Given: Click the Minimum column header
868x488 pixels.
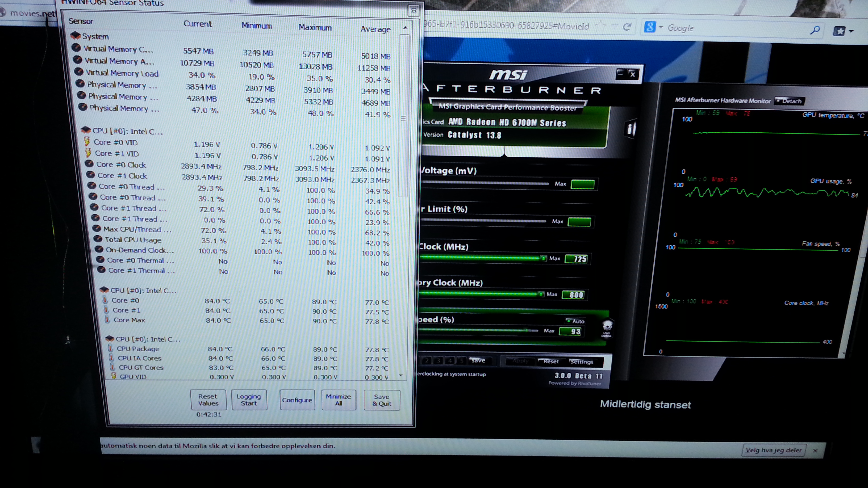Looking at the screenshot, I should (x=256, y=26).
